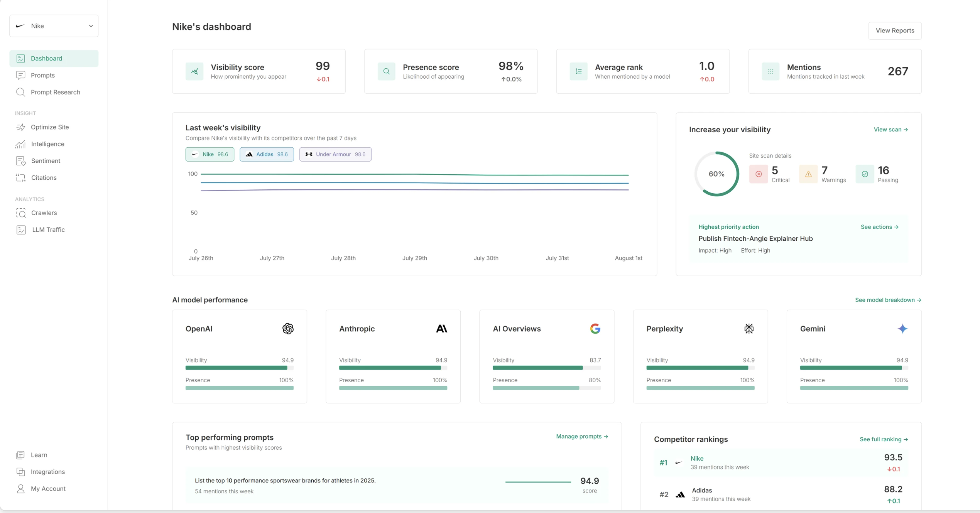Toggle Adidas series in visibility chart
The image size is (980, 513).
267,154
